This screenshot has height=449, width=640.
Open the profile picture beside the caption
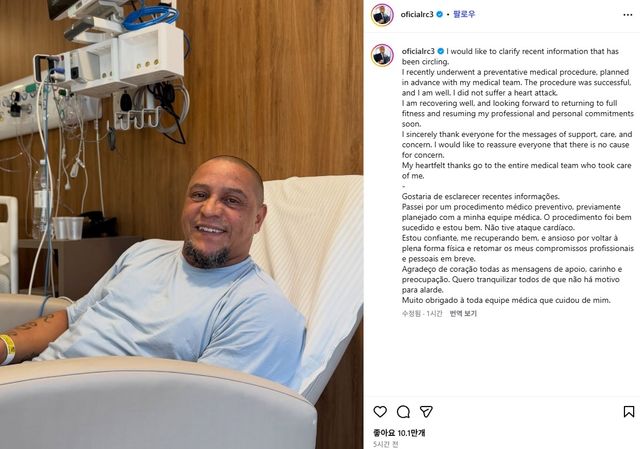tap(382, 55)
